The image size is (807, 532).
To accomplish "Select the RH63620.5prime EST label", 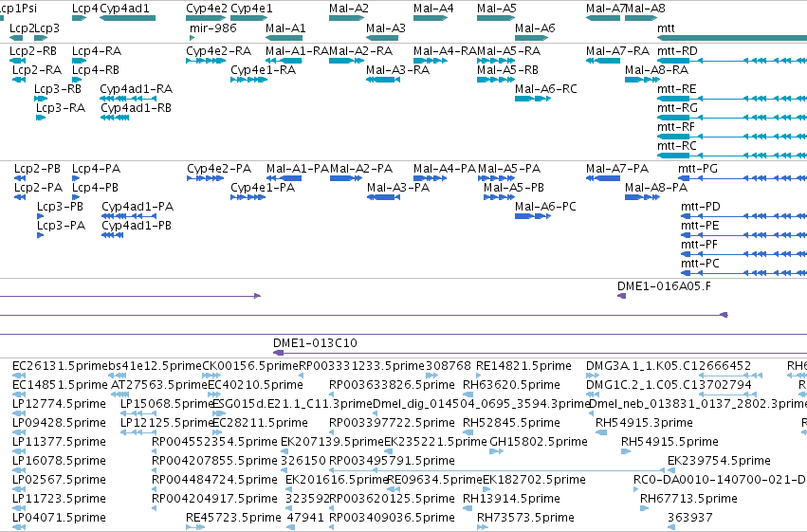I will coord(511,385).
